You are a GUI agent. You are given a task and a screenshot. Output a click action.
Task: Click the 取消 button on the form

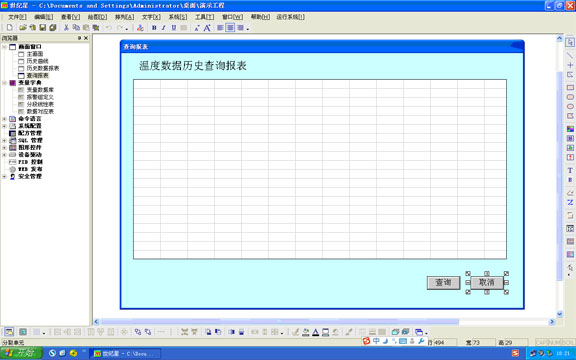[487, 282]
